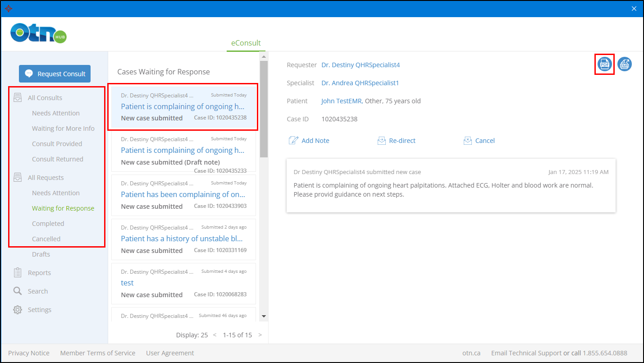Click the send to EMR icon
The image size is (644, 363).
coord(624,64)
